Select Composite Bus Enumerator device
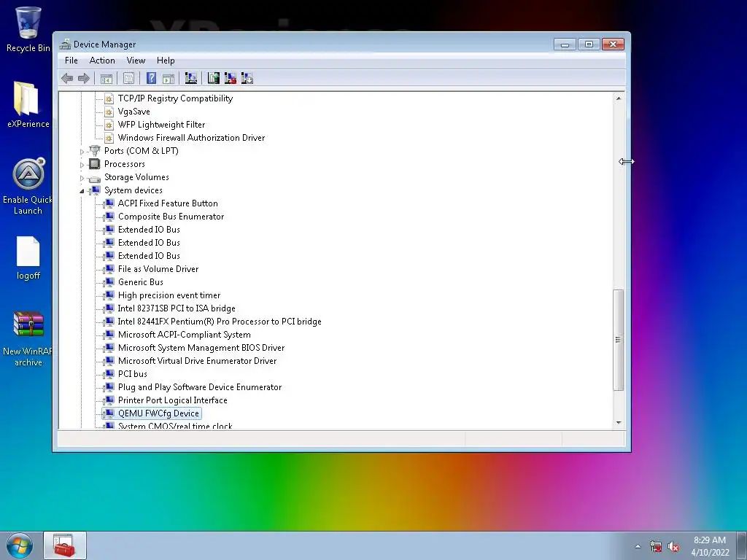This screenshot has width=747, height=560. (171, 216)
